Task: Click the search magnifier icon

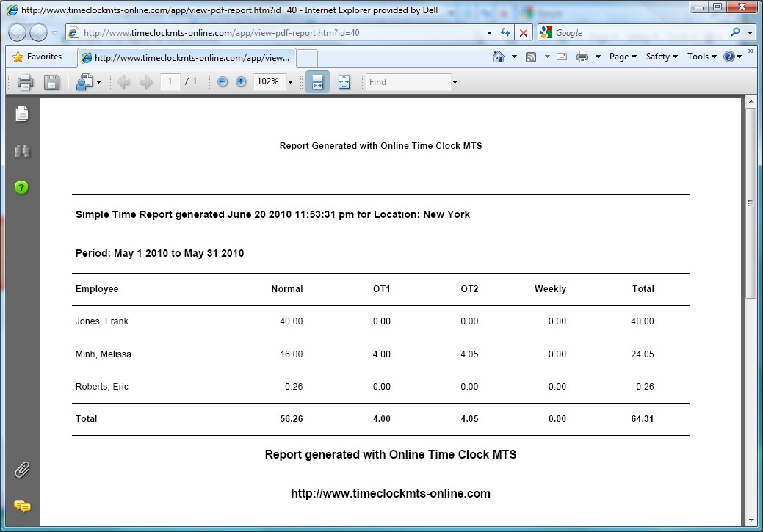Action: coord(735,32)
